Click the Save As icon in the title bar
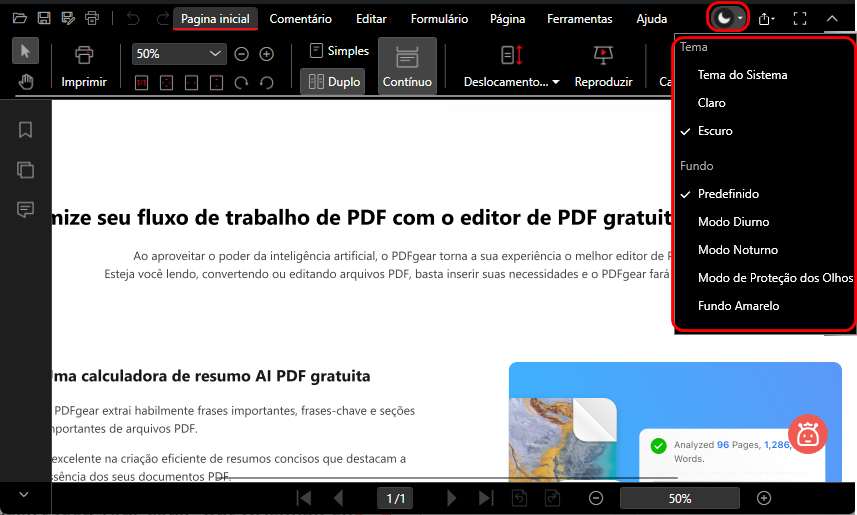Screen dimensions: 857x515 (x=68, y=19)
